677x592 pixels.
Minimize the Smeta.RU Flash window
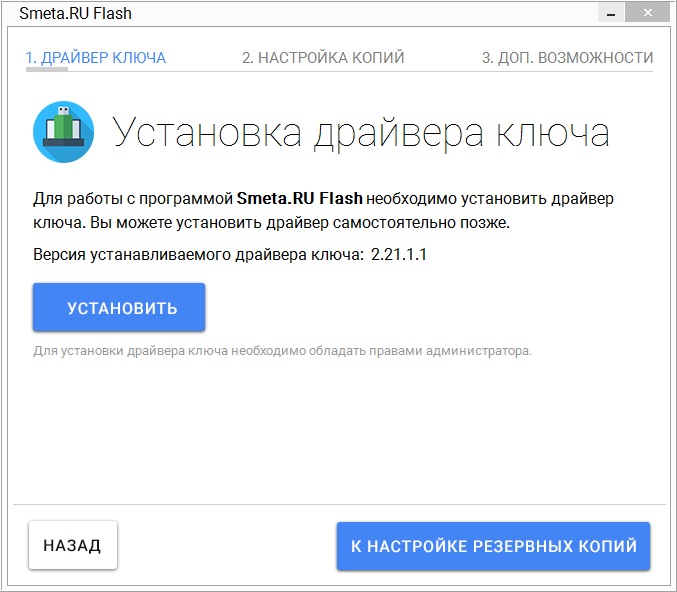pyautogui.click(x=611, y=13)
